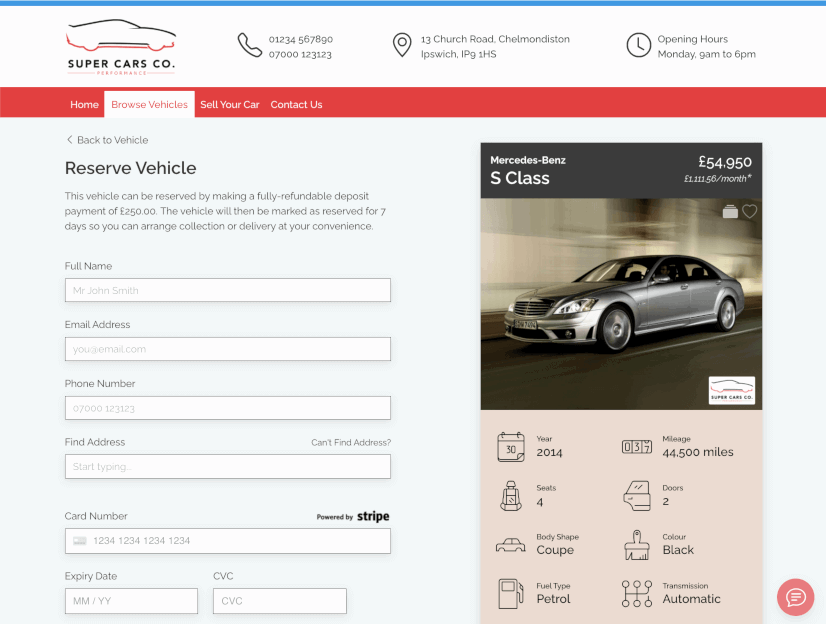Click the Stripe logo

point(373,517)
